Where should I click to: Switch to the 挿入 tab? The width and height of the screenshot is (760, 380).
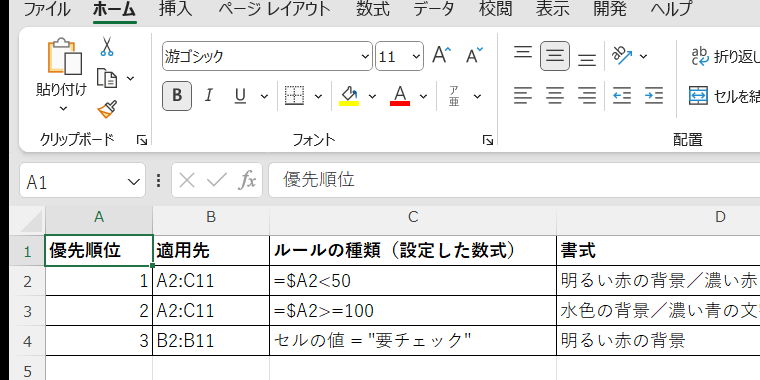pos(175,9)
